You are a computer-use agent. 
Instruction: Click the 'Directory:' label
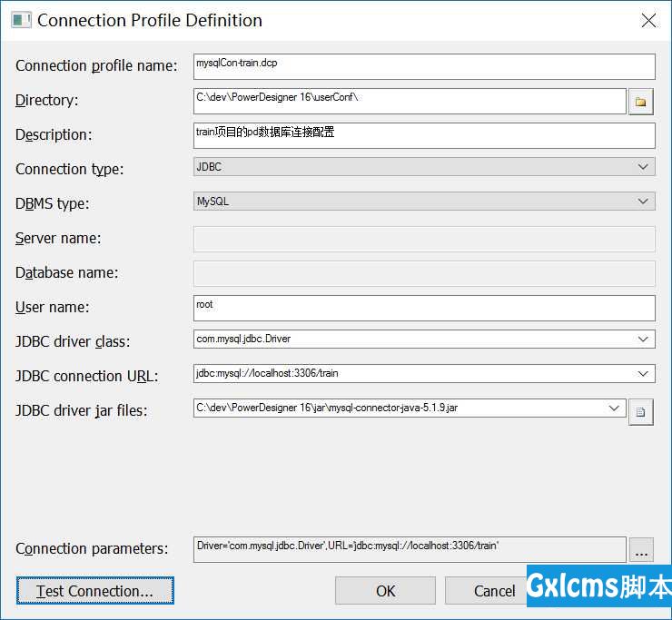(47, 100)
